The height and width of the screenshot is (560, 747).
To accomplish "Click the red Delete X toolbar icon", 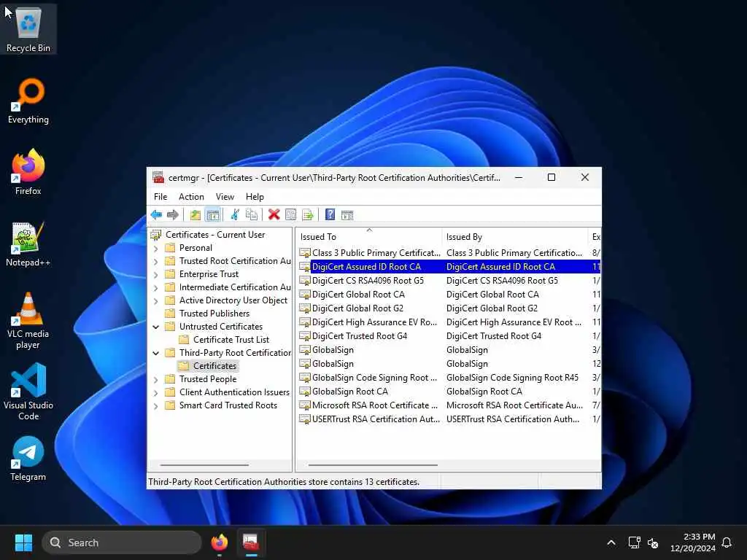I will point(274,215).
